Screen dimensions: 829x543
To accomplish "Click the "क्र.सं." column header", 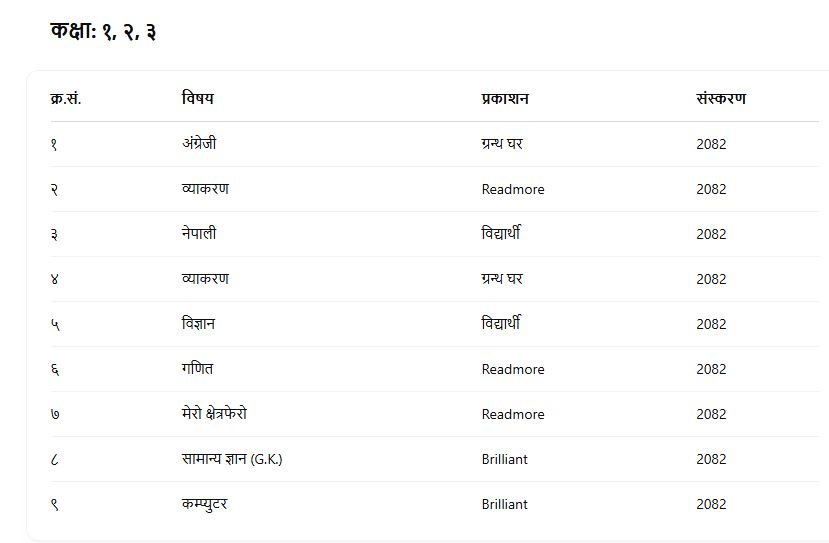I will click(x=65, y=99).
